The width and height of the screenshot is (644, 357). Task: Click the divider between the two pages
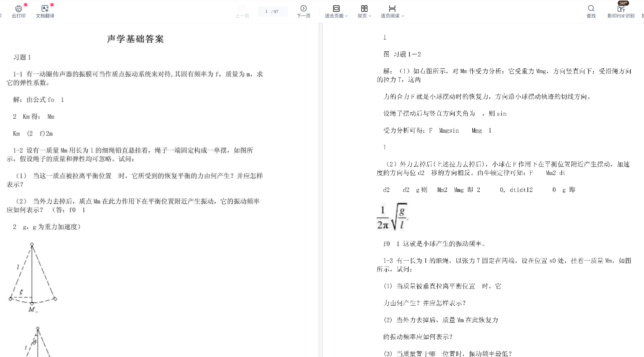tap(320, 190)
